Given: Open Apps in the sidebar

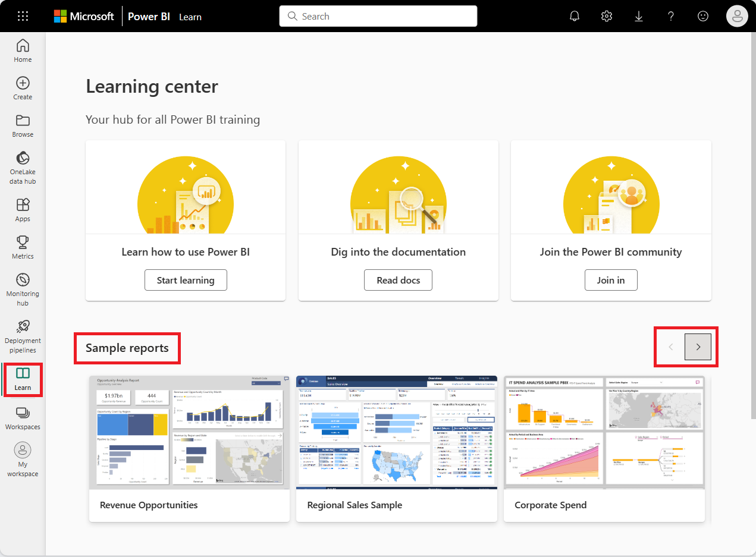Looking at the screenshot, I should [23, 210].
